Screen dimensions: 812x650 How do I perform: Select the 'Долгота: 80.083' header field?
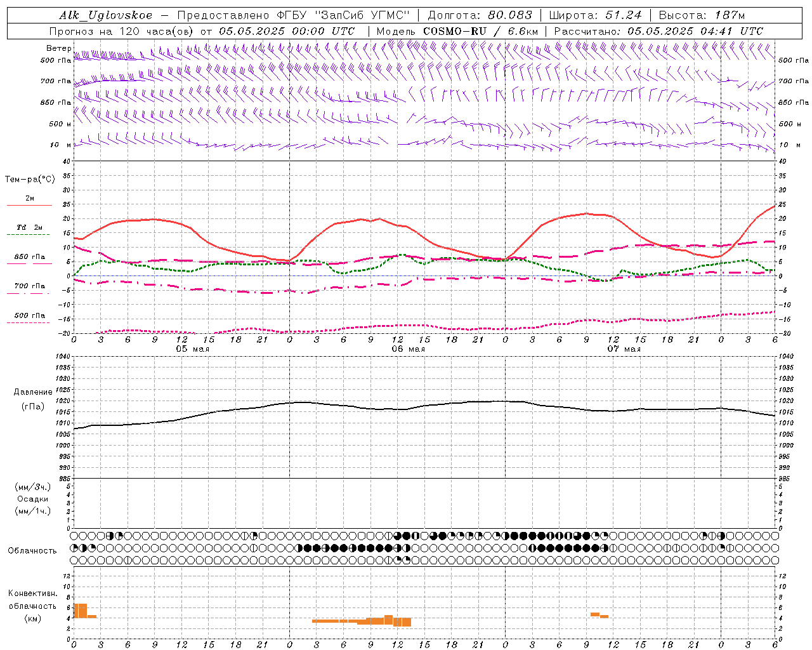coord(480,15)
